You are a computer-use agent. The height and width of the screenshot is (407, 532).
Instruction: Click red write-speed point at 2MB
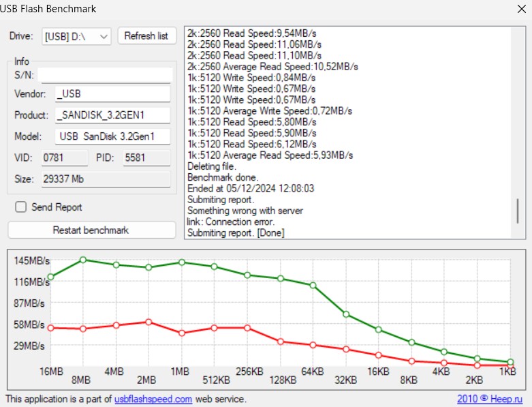point(148,322)
